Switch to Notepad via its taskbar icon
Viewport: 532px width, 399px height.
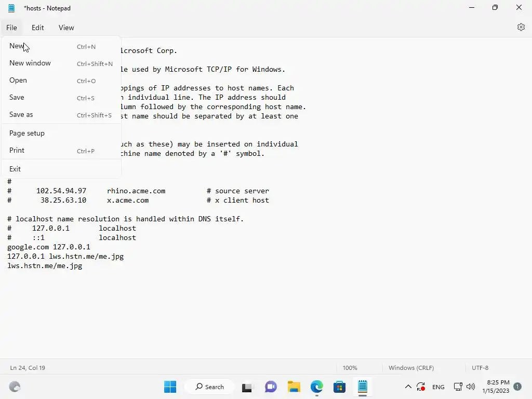(x=362, y=387)
